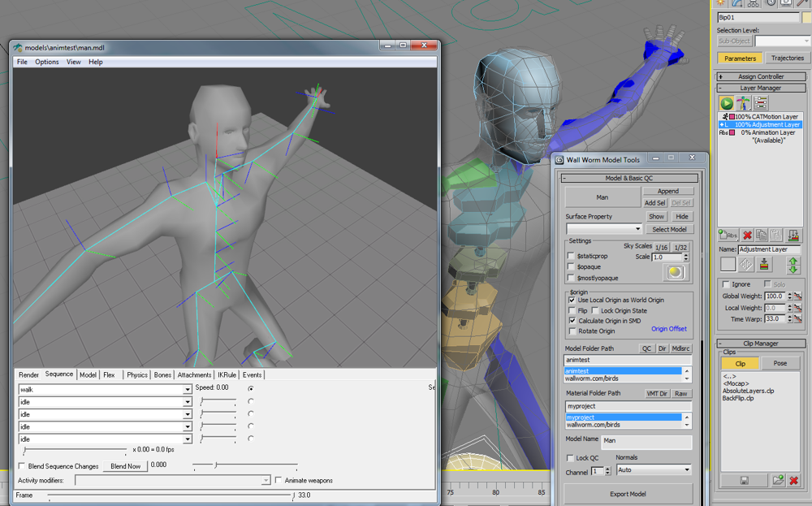Switch to the Trajectories button
Screen dimensions: 812x506
[787, 58]
